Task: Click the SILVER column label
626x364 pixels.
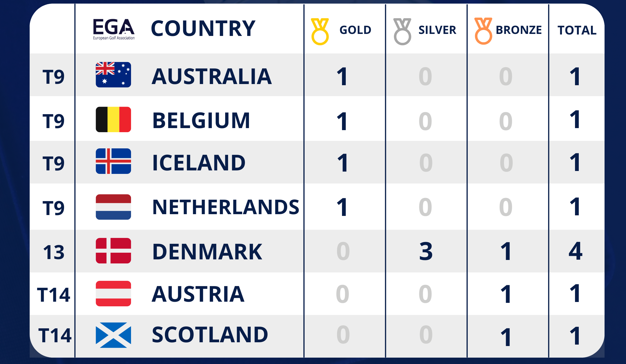Action: tap(437, 30)
